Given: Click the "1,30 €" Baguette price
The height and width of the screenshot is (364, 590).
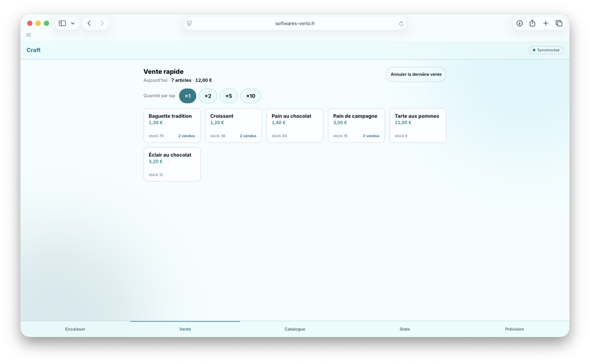Looking at the screenshot, I should 156,123.
